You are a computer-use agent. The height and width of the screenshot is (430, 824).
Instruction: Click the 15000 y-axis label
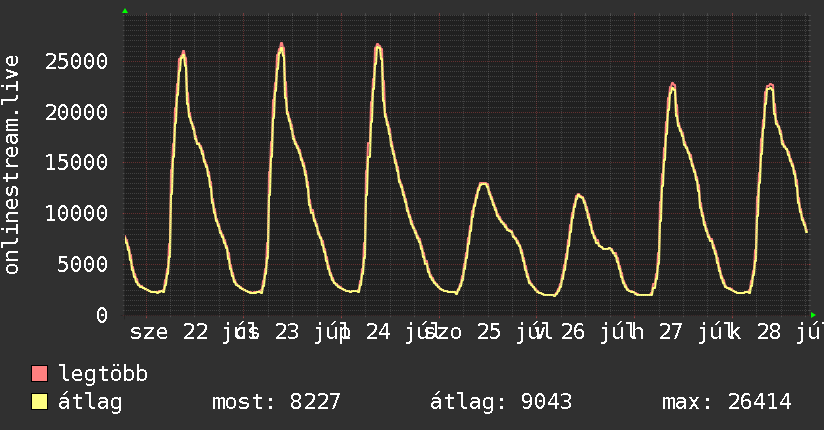76,163
